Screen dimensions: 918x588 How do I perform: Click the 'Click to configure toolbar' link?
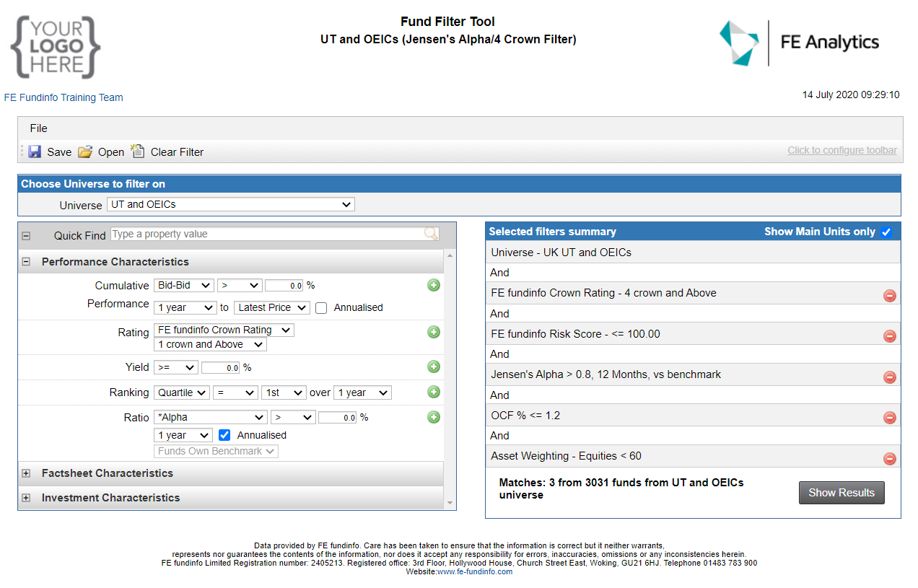pos(841,150)
